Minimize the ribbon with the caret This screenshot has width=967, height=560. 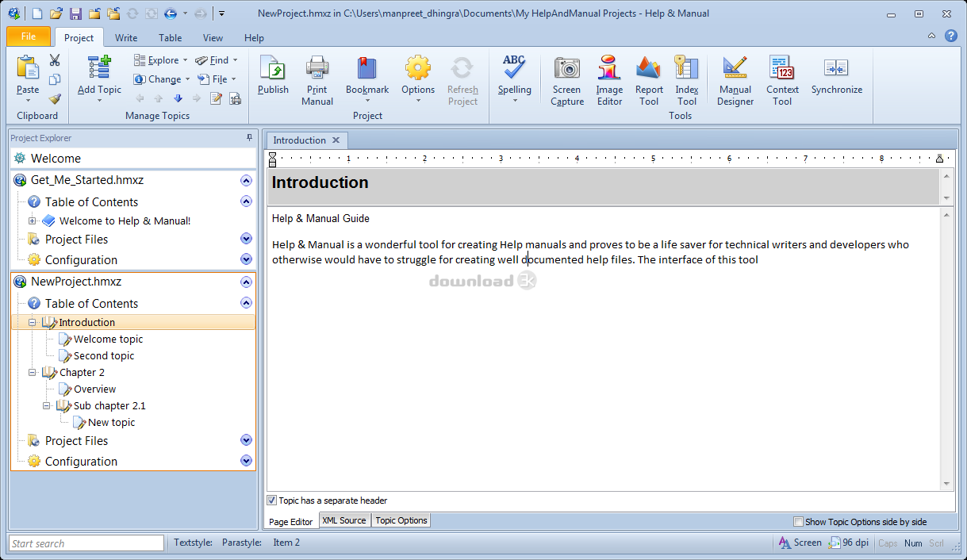(932, 36)
